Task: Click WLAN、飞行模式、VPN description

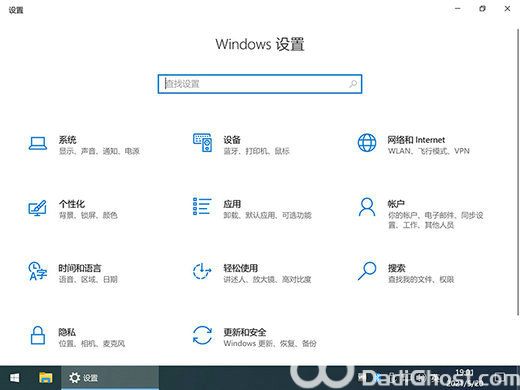Action: tap(429, 151)
